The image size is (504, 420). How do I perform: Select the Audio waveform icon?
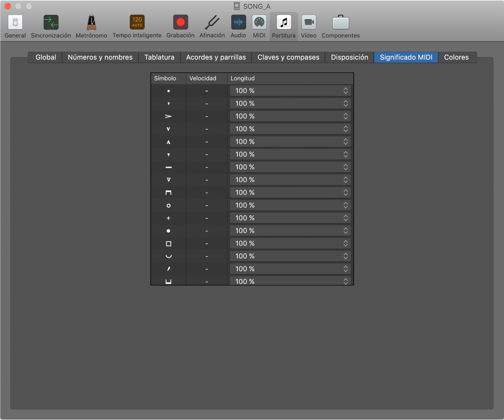[x=238, y=23]
